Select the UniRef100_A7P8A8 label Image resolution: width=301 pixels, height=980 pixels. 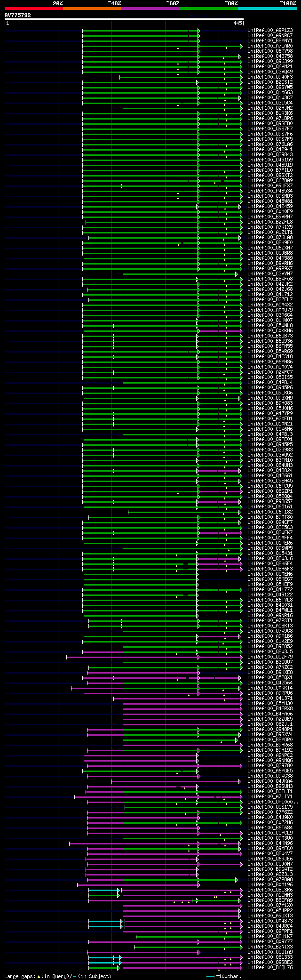(270, 879)
